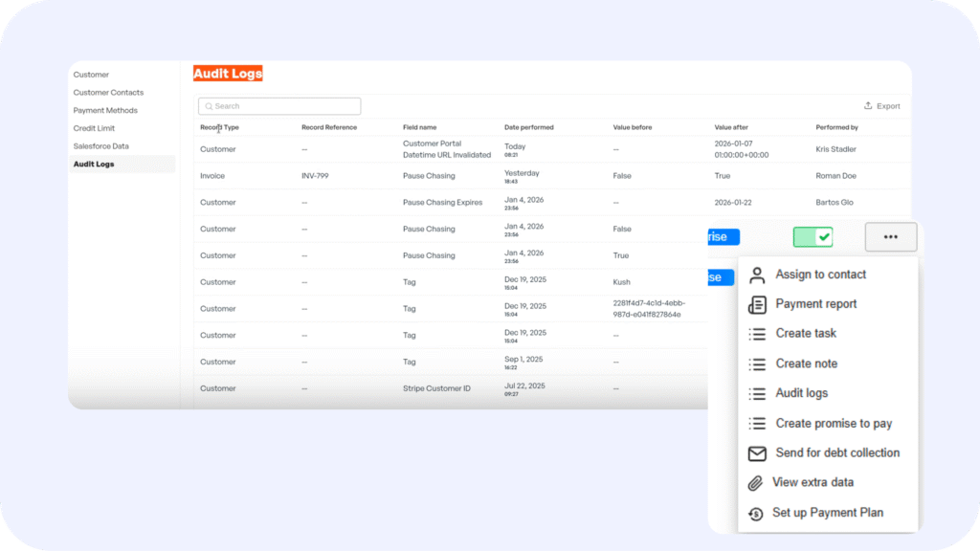This screenshot has height=551, width=980.
Task: Switch to Salesforce Data section
Action: (x=100, y=146)
